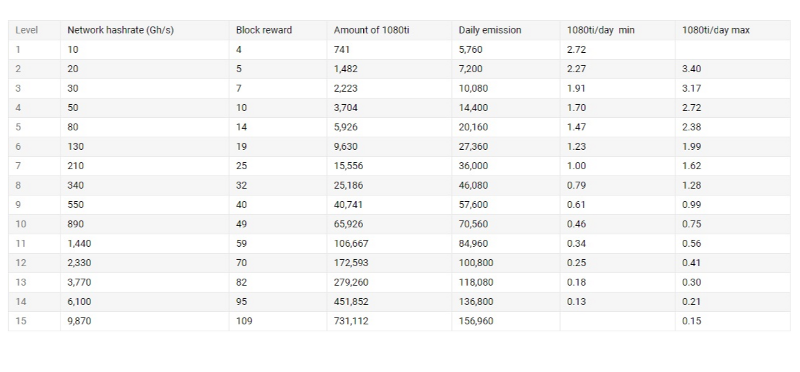
Task: Click the daily emission value 156,960
Action: pos(476,321)
